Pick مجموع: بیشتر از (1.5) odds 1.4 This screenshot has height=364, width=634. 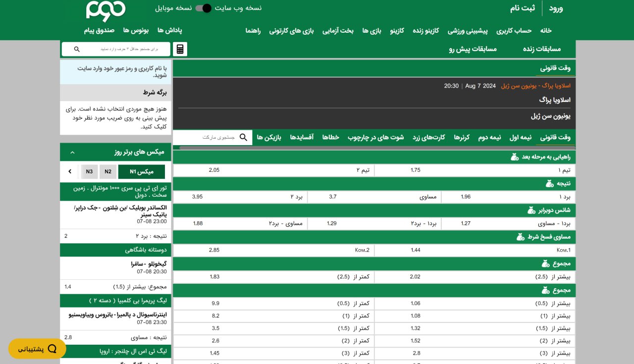tap(115, 287)
